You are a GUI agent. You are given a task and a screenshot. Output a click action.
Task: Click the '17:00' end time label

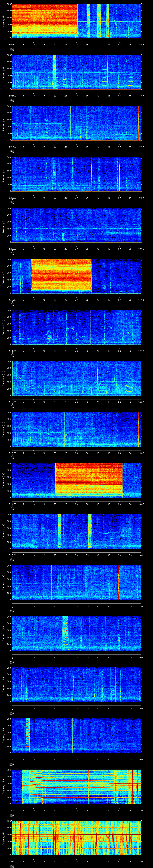(141, 606)
